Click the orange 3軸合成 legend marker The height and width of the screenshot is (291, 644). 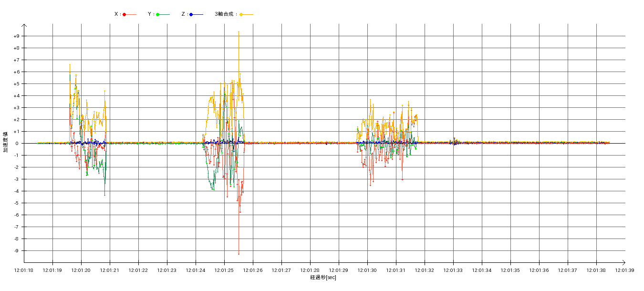241,14
